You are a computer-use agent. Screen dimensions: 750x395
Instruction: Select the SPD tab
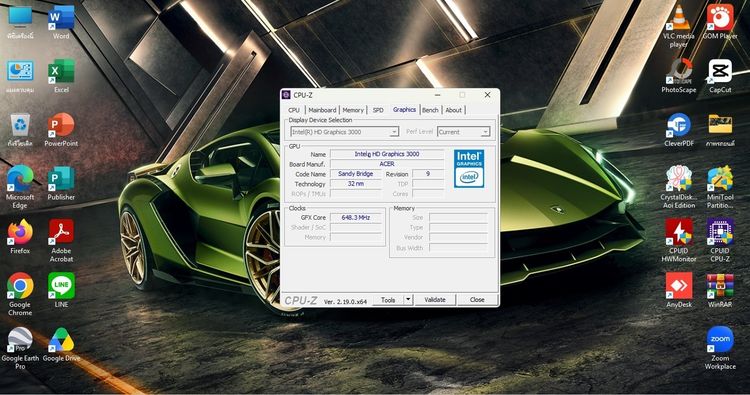click(x=378, y=110)
